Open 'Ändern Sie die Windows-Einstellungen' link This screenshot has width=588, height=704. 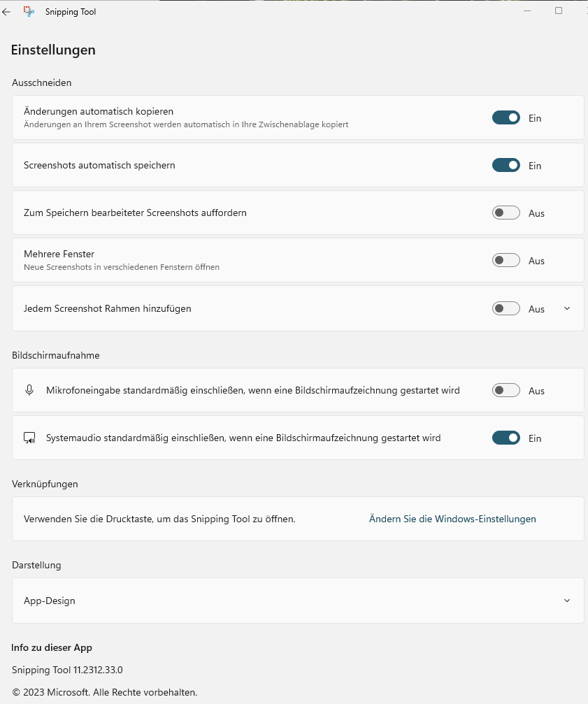[x=452, y=519]
